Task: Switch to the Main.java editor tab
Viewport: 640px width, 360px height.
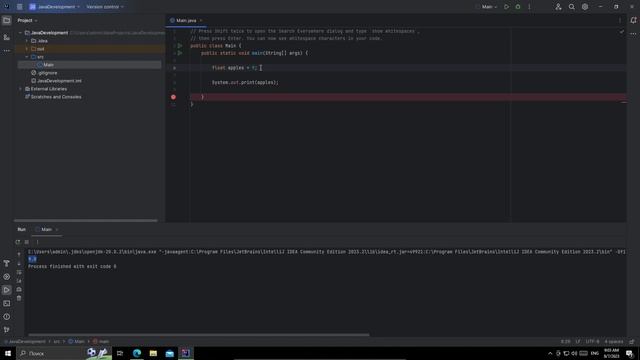Action: 186,20
